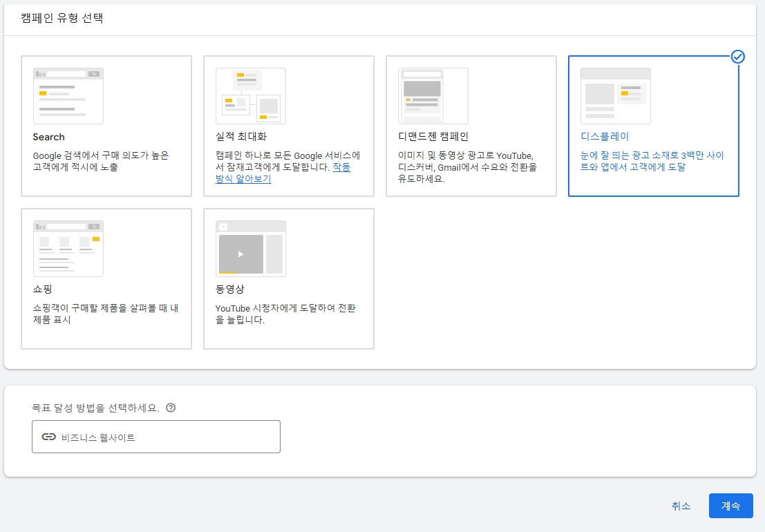The width and height of the screenshot is (765, 532).
Task: Click the 디스플레이 illustration thumbnail
Action: coord(616,96)
